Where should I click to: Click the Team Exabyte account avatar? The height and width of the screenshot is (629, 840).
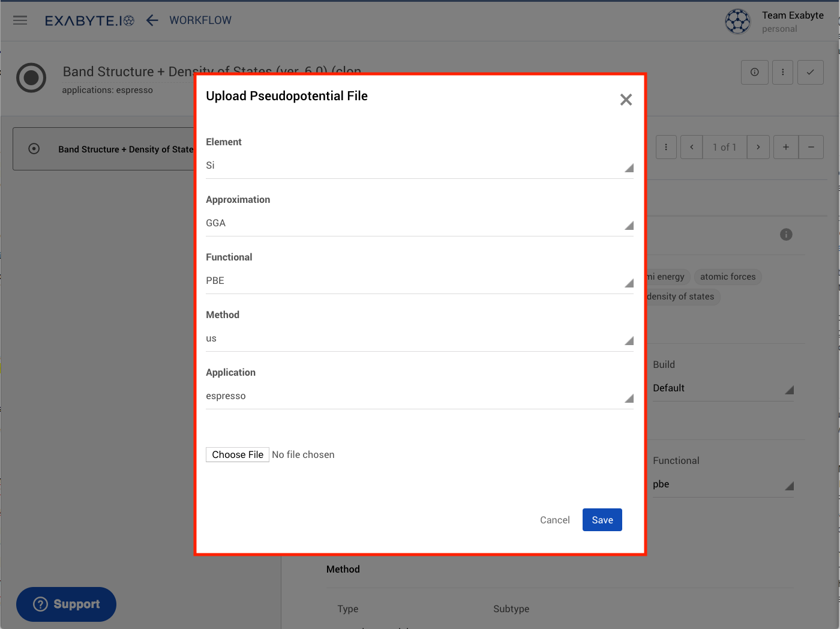pos(737,22)
